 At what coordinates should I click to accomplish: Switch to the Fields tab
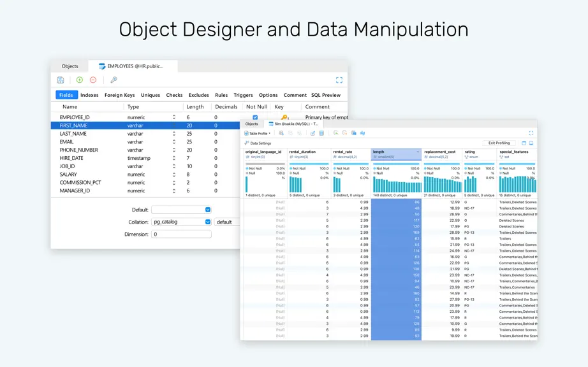(66, 95)
